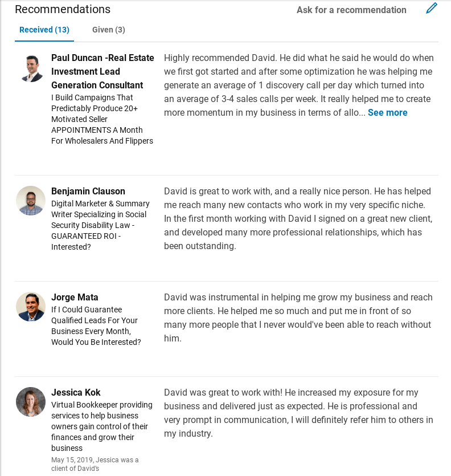Viewport: 451px width, 476px height.
Task: Open Benjamin Clauson's name link
Action: point(88,191)
